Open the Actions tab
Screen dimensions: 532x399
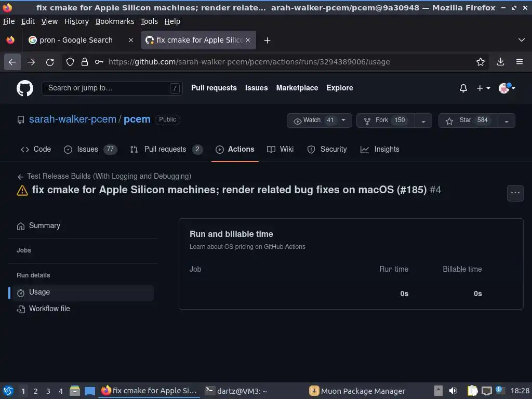pyautogui.click(x=235, y=149)
